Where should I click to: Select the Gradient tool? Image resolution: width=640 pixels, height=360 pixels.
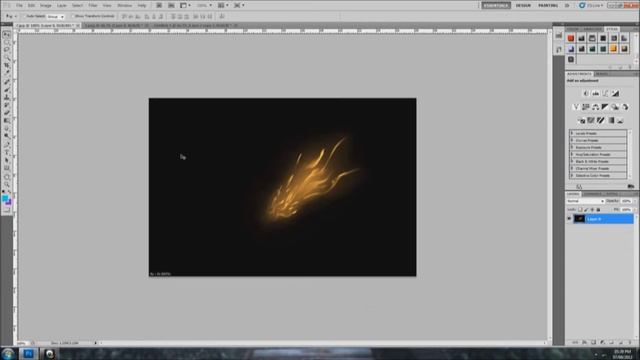(7, 121)
